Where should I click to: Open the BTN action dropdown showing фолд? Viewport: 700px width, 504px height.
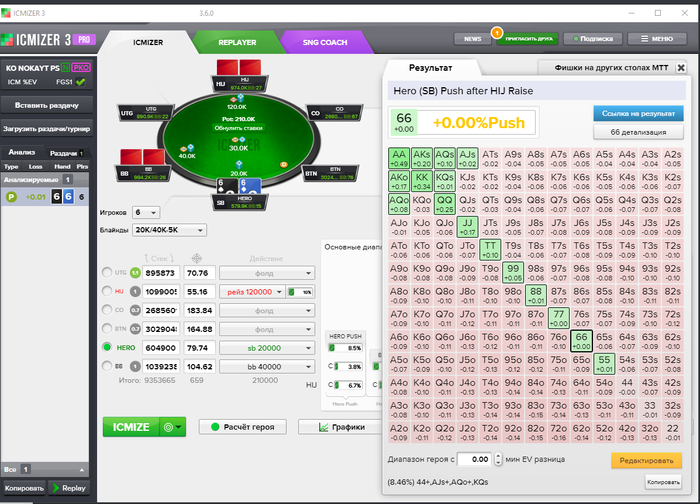point(267,329)
